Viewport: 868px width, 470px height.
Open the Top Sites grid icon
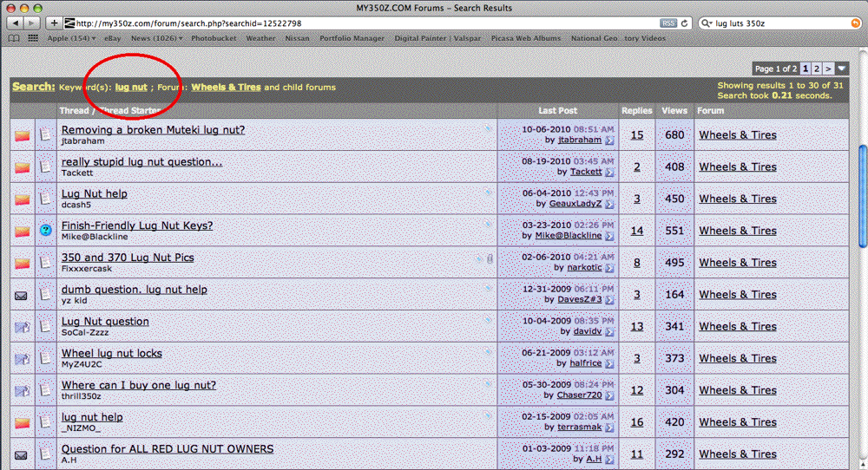(33, 38)
